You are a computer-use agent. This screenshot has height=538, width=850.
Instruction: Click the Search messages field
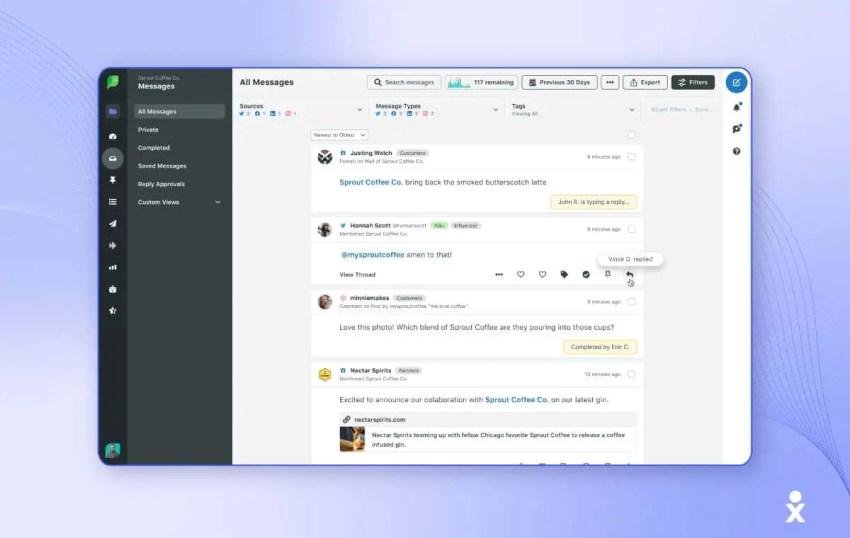point(404,82)
